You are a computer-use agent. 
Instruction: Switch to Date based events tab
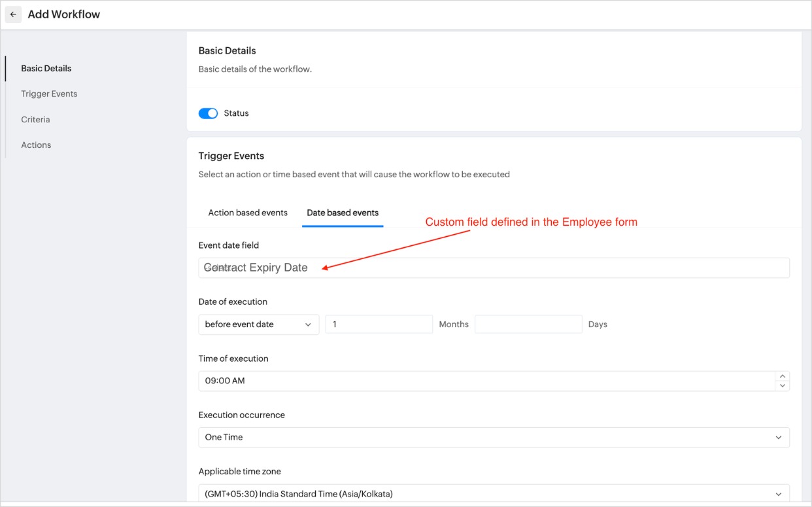343,213
